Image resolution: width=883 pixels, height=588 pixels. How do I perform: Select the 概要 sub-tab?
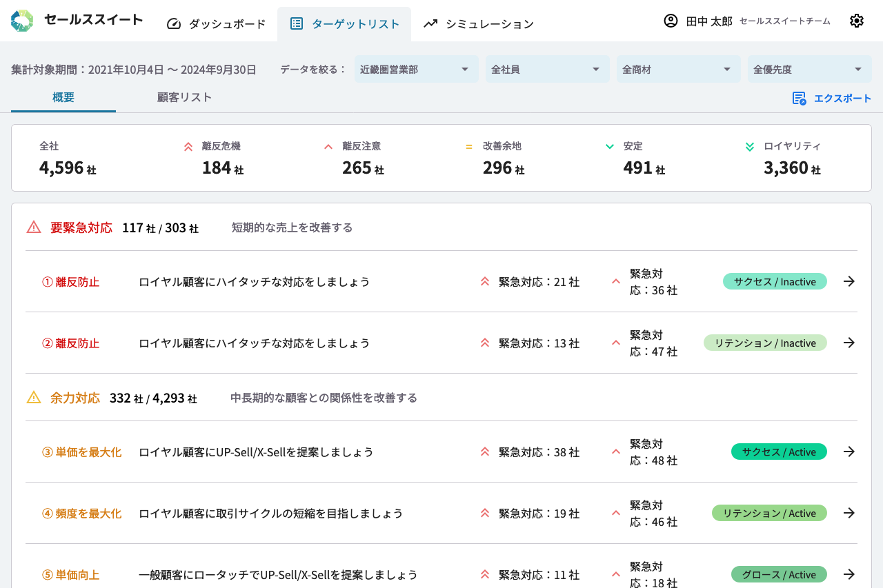63,97
